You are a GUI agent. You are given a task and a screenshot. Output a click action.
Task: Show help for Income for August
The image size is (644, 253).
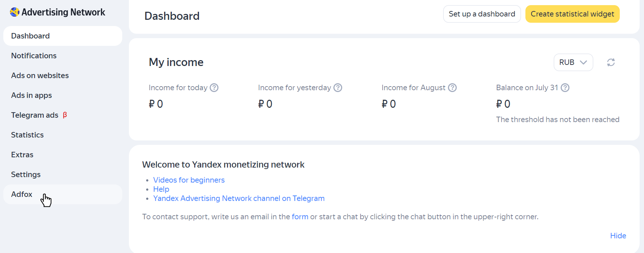[452, 88]
